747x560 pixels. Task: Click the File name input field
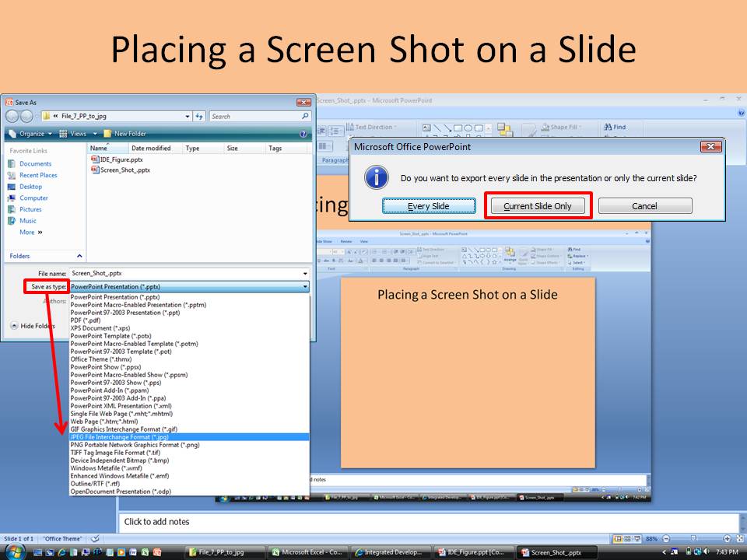click(x=185, y=273)
